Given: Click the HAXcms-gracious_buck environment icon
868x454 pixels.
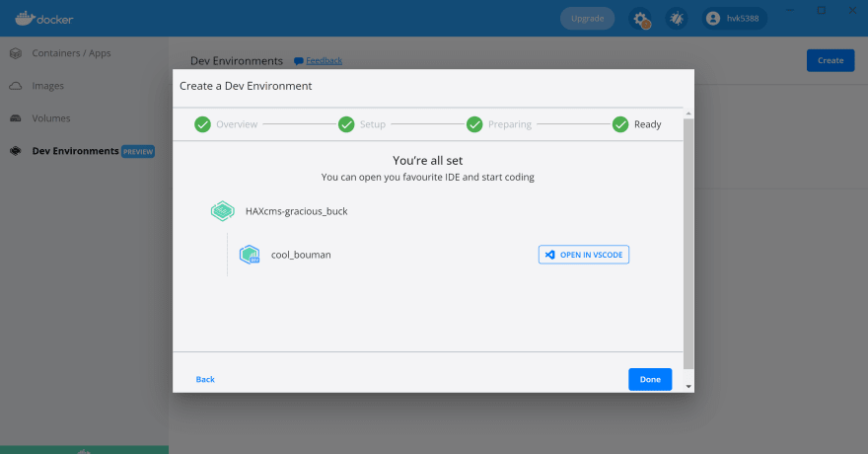Looking at the screenshot, I should click(223, 211).
